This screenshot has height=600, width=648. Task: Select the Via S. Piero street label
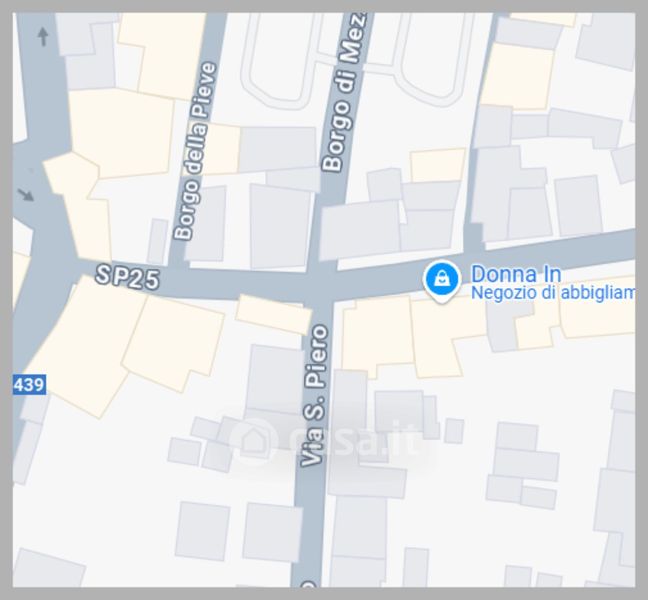tap(315, 395)
